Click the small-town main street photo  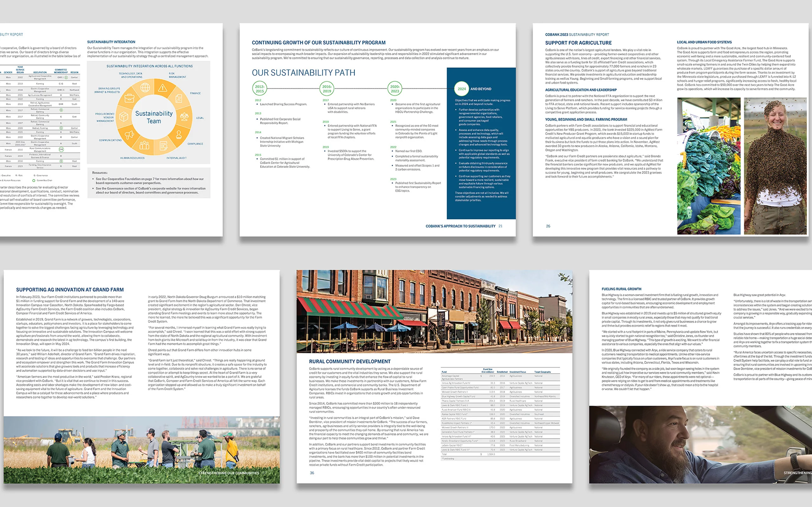point(434,311)
